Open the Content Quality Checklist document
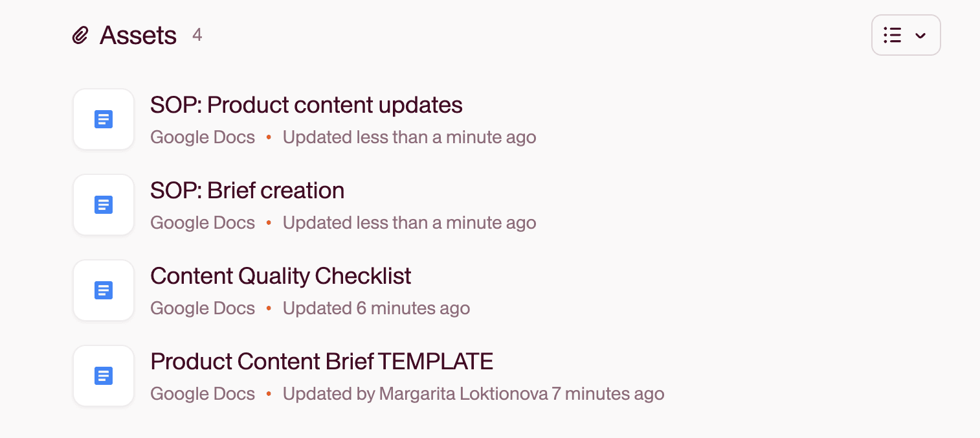This screenshot has width=980, height=438. (281, 276)
